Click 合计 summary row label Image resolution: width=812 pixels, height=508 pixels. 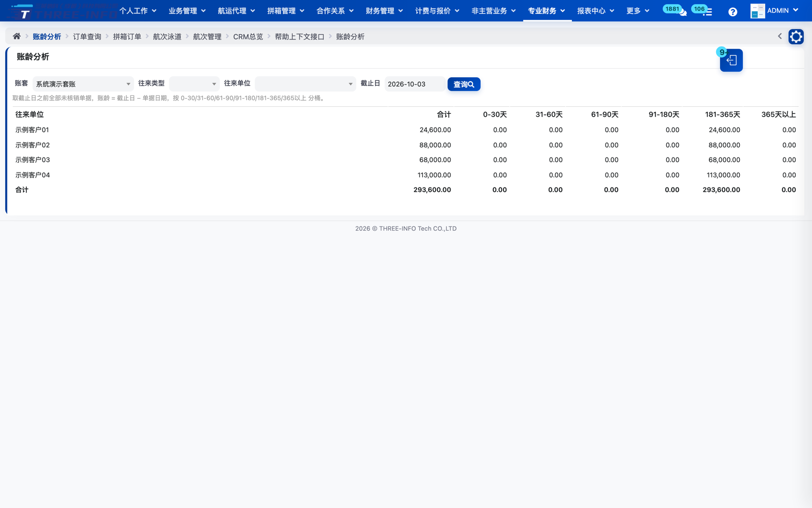click(x=22, y=189)
